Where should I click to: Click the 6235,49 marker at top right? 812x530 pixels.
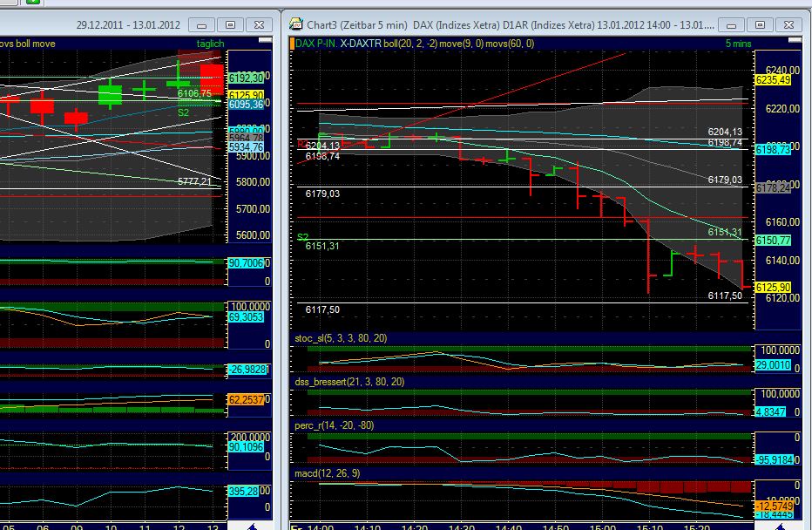point(772,79)
